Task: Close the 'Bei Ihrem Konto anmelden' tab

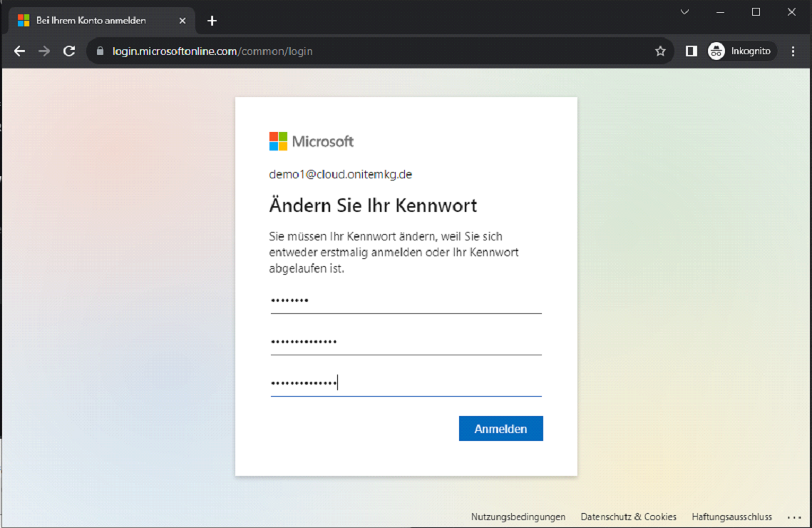Action: click(183, 21)
